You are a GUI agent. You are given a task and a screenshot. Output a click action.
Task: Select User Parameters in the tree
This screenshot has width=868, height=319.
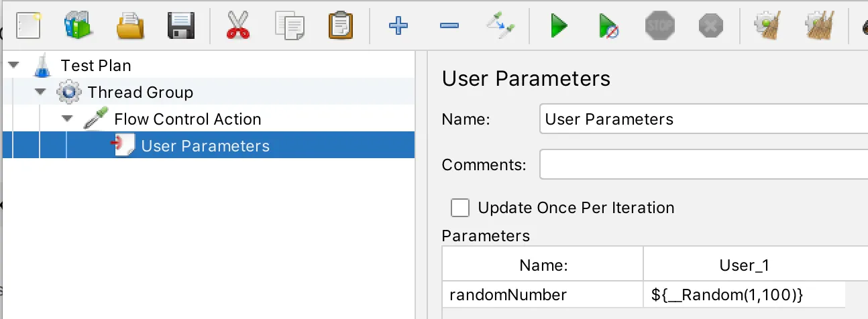[205, 146]
